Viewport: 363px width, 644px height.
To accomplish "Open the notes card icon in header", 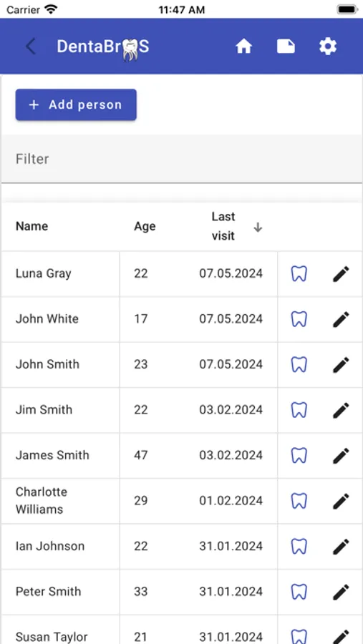I will pos(286,47).
